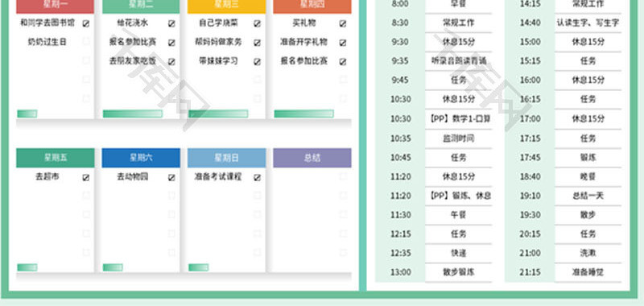Uncheck the 帮妈妈做家务 checkbox
Viewport: 644px width, 306px height.
tap(257, 43)
